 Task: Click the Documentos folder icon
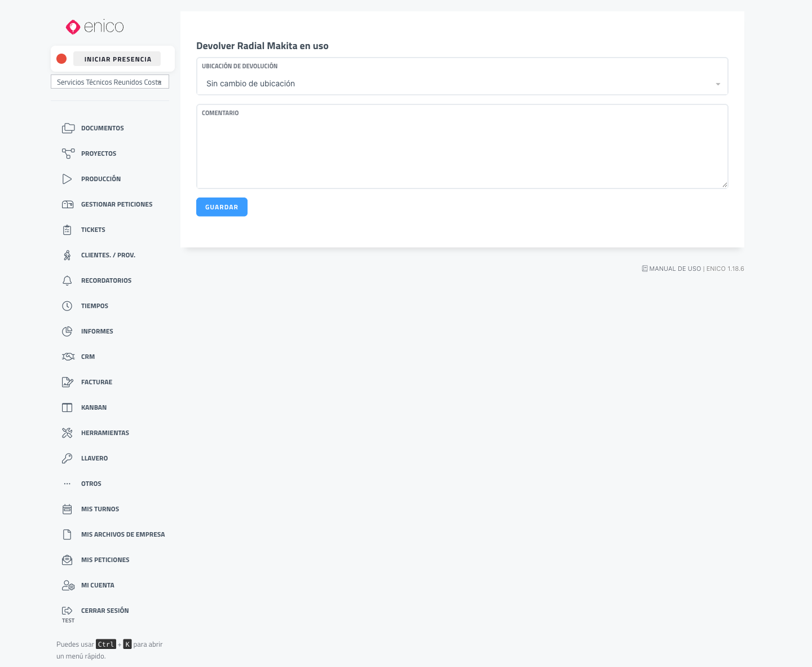pos(68,128)
